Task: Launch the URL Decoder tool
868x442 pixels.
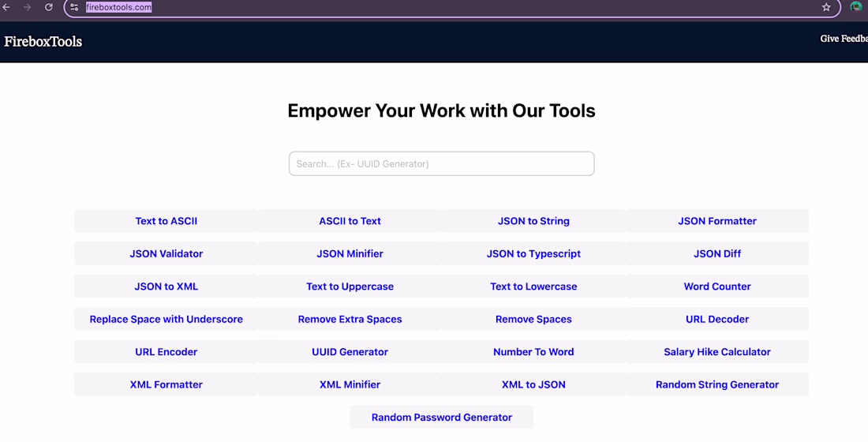Action: coord(717,319)
